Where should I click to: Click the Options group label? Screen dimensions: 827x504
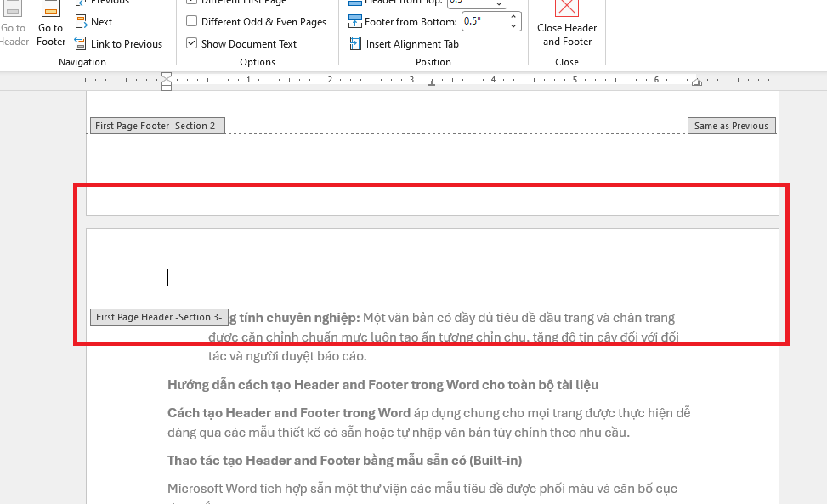pyautogui.click(x=258, y=62)
